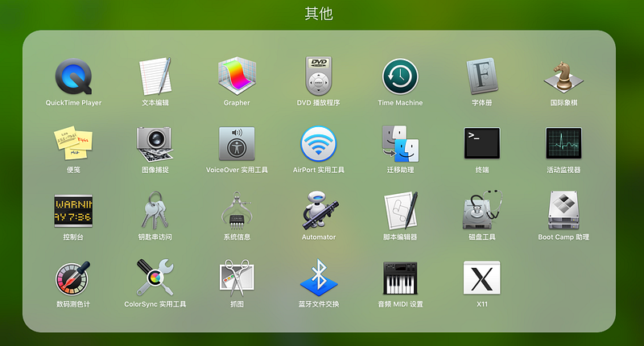Click the 其他 folder title
The height and width of the screenshot is (346, 644).
tap(319, 14)
